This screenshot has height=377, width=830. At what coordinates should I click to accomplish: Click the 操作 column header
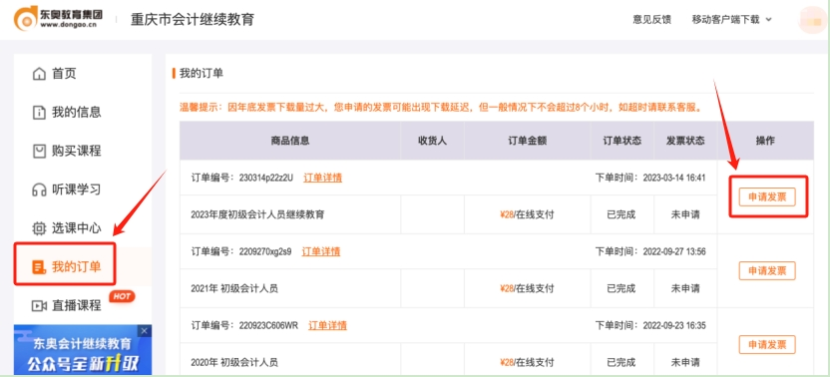765,141
